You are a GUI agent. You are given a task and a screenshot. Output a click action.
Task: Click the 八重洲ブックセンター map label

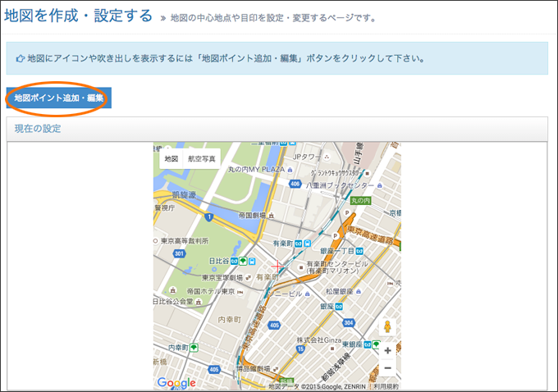coord(340,185)
